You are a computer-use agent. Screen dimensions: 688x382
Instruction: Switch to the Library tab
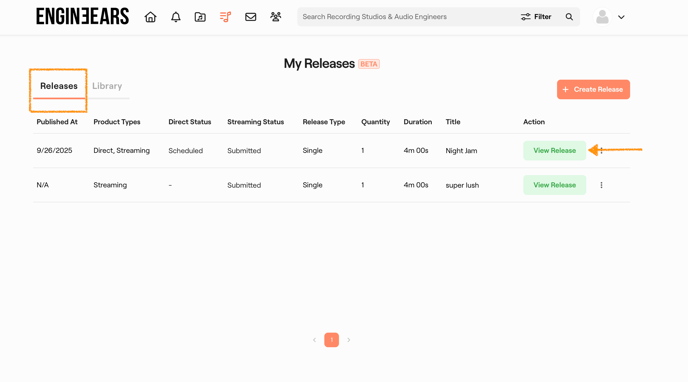[107, 86]
